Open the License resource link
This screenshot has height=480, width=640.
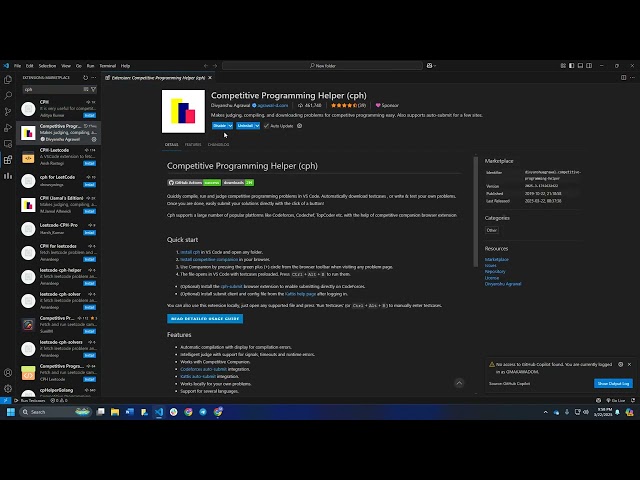(x=491, y=278)
